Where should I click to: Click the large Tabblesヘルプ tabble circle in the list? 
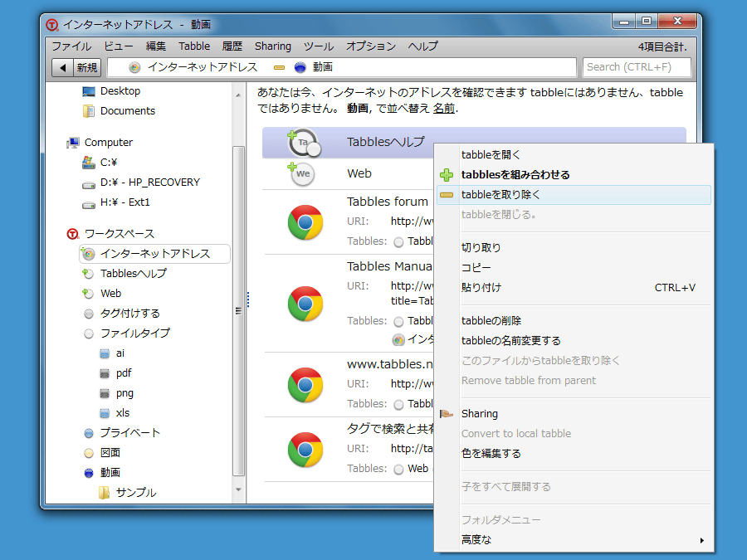click(304, 143)
